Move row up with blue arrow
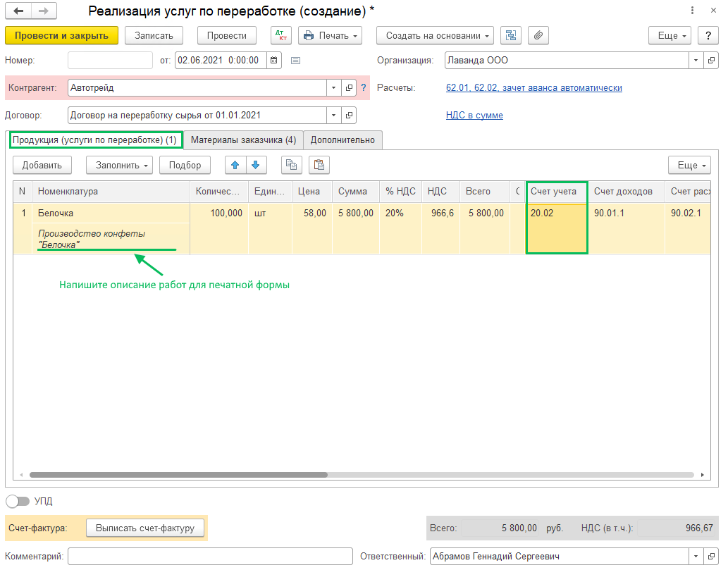The height and width of the screenshot is (570, 728). (x=235, y=165)
